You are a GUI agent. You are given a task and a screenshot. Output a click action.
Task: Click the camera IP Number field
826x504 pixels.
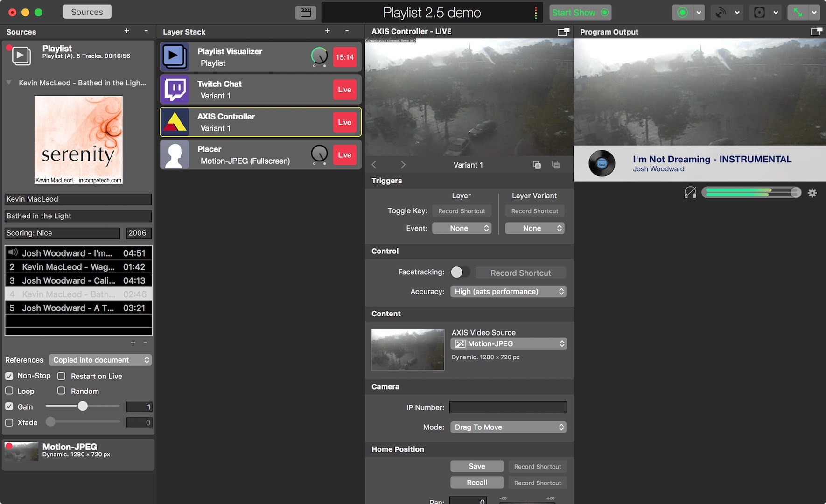pos(508,407)
